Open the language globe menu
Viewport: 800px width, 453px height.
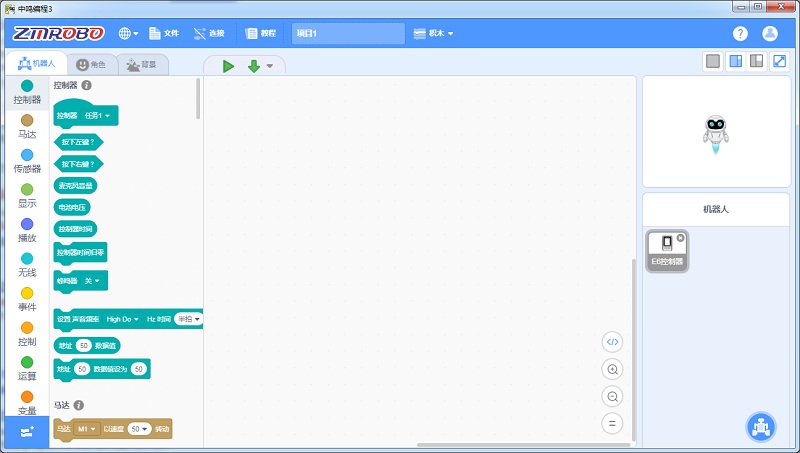click(x=129, y=33)
